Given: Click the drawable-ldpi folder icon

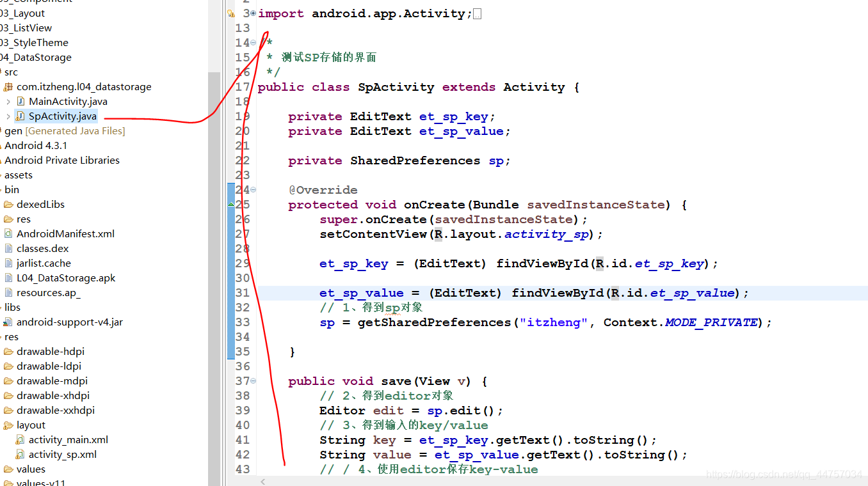Looking at the screenshot, I should tap(8, 366).
